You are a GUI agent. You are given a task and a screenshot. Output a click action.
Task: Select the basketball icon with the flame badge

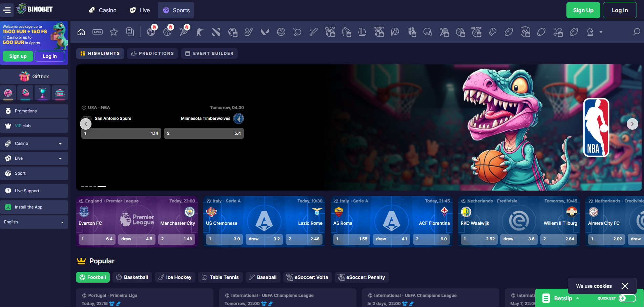point(168,31)
